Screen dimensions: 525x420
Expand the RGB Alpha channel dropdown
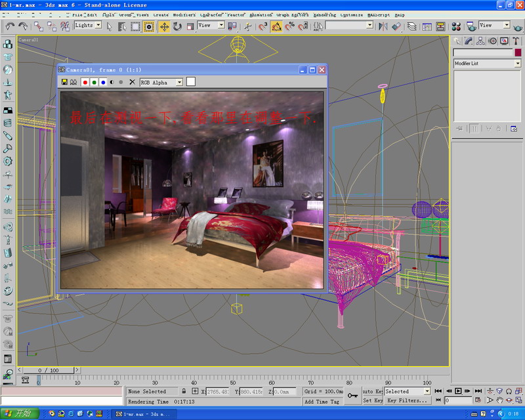(180, 83)
